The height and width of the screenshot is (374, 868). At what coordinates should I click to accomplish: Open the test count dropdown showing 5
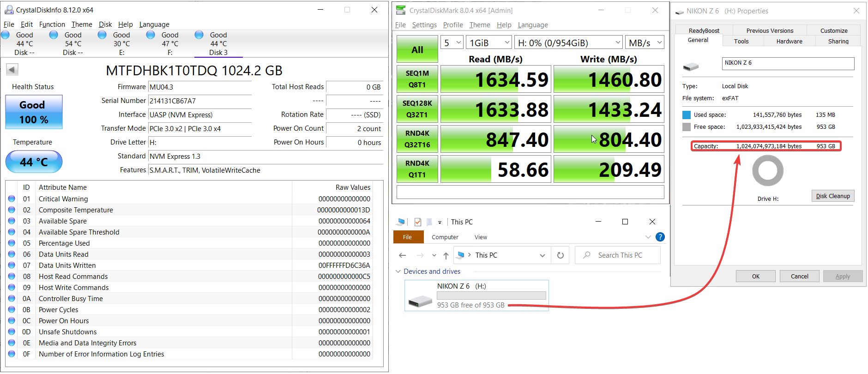point(452,43)
